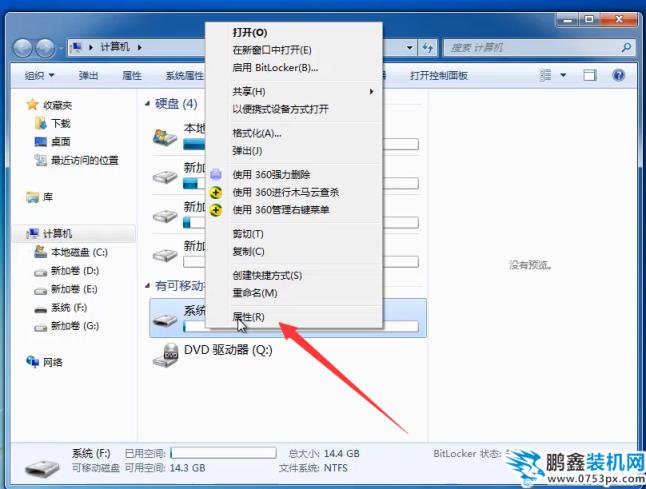
Task: Select the Recent Places icon in sidebar
Action: coord(40,160)
